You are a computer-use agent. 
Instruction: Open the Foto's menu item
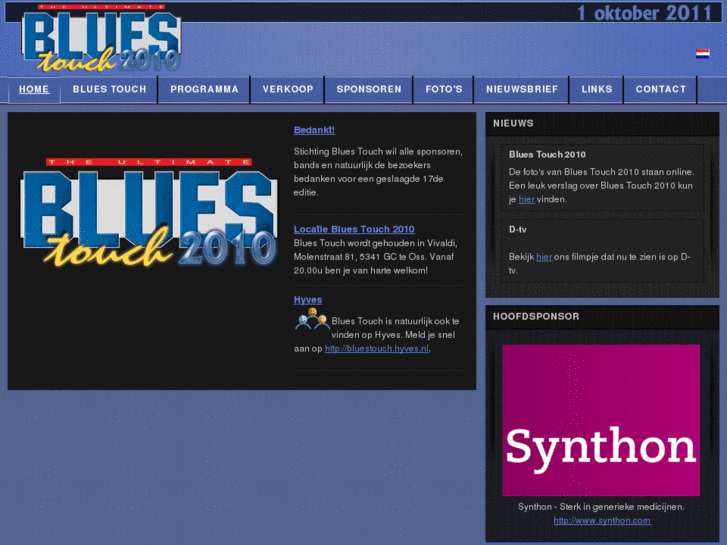click(444, 89)
